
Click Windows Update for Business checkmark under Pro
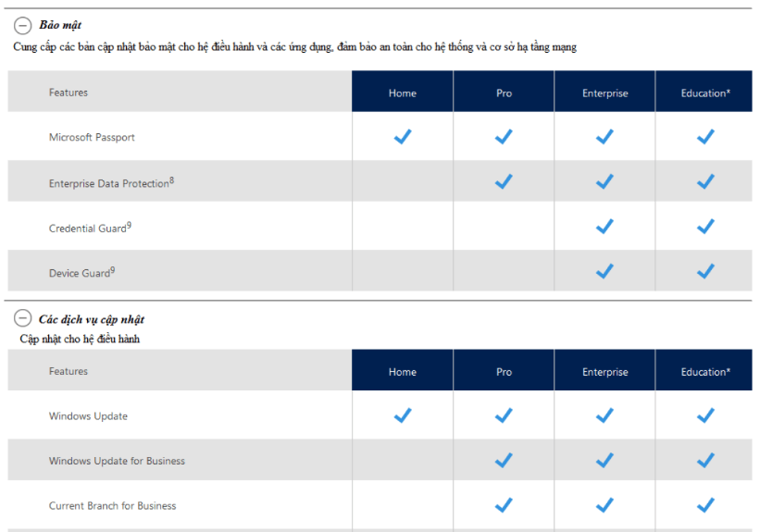click(x=504, y=460)
